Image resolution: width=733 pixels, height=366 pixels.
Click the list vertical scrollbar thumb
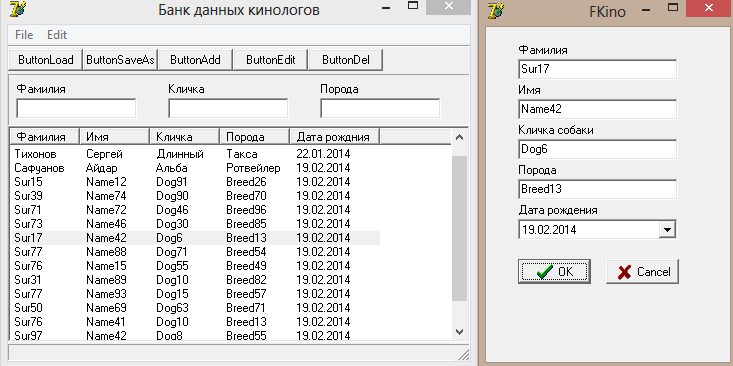coord(460,229)
